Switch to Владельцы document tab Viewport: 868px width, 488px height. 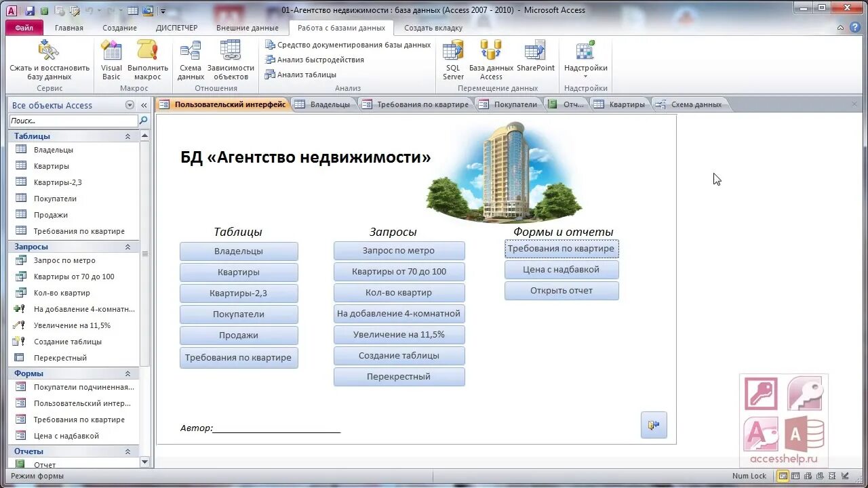(x=323, y=104)
